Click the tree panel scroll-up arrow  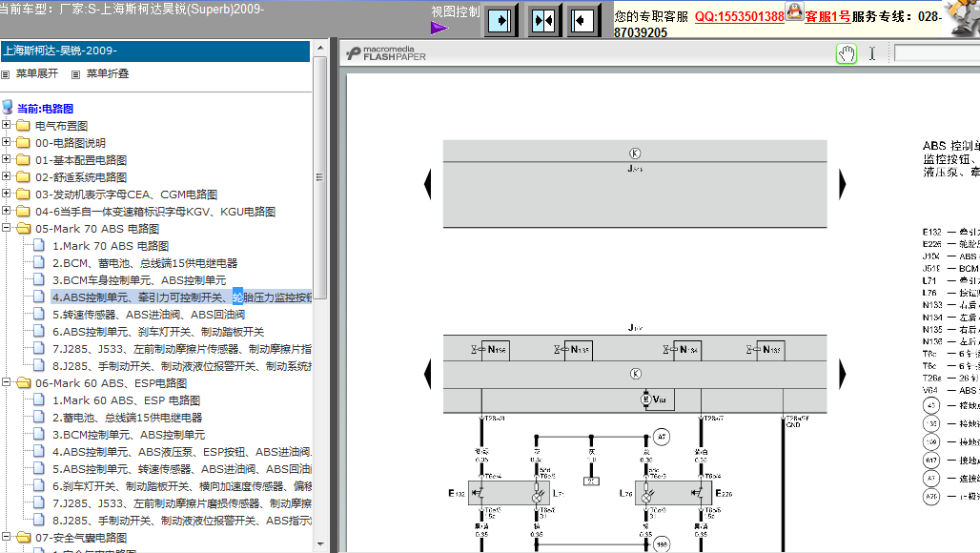(320, 48)
